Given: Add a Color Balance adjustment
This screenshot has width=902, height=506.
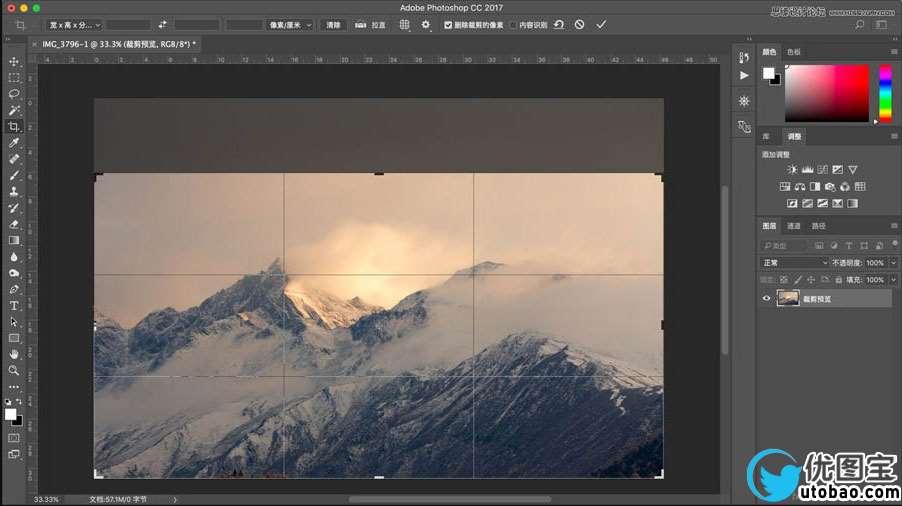Looking at the screenshot, I should pyautogui.click(x=800, y=186).
